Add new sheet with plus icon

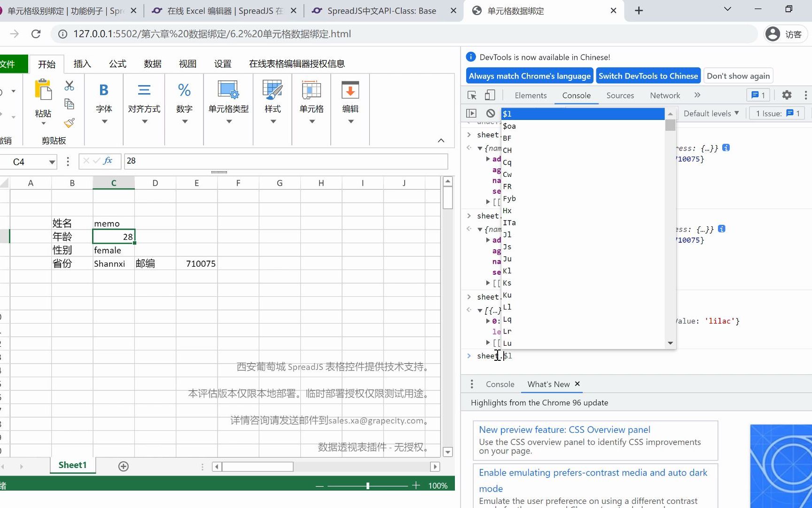click(124, 466)
